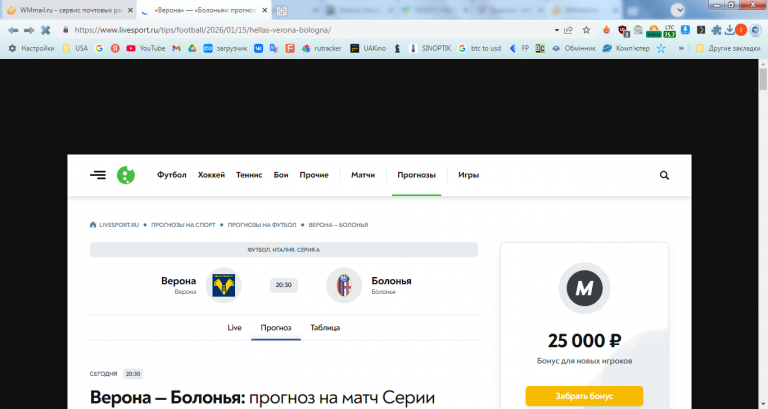This screenshot has height=409, width=768.
Task: Follow the LIVESPORT.RU breadcrumb link
Action: click(119, 225)
